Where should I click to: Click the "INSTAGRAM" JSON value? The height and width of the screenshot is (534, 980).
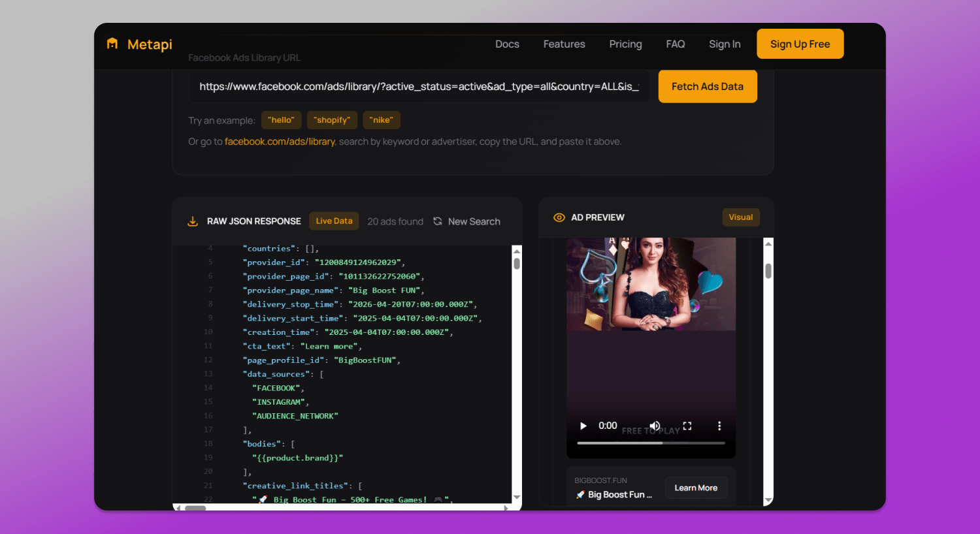280,402
